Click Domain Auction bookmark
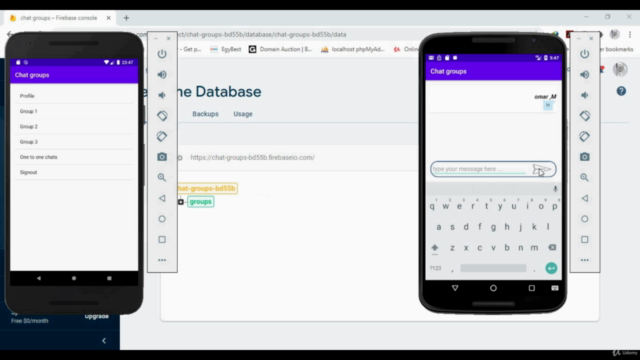Image resolution: width=640 pixels, height=360 pixels. (280, 49)
